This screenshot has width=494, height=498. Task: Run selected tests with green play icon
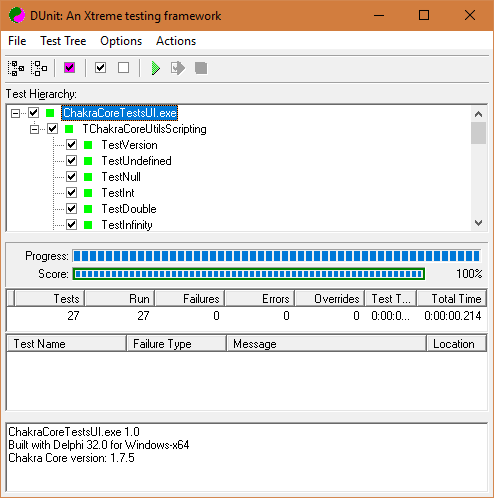point(155,68)
